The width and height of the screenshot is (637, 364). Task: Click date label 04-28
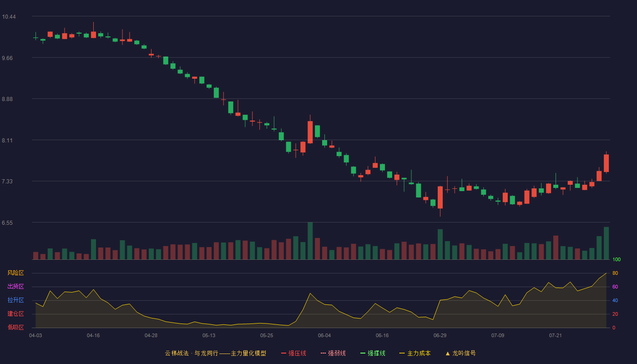(x=151, y=335)
